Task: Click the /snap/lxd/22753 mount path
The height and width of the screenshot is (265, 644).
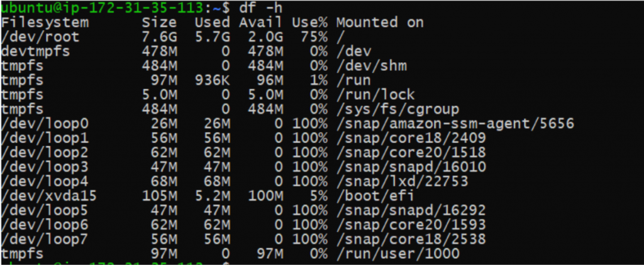Action: point(402,181)
